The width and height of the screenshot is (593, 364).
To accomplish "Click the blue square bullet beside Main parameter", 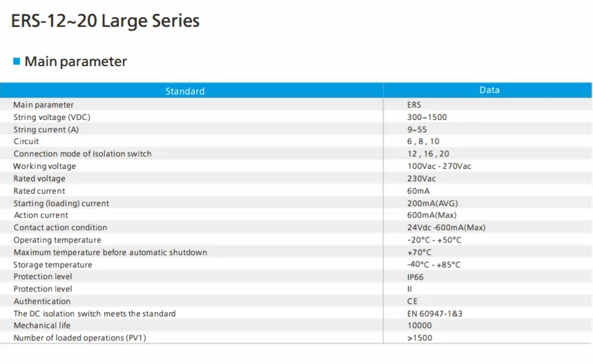I will coord(17,61).
